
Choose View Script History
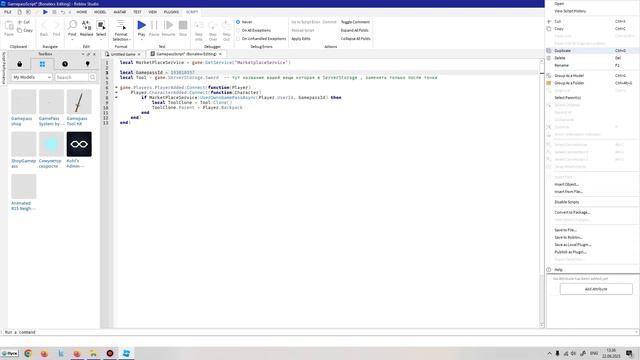592,11
